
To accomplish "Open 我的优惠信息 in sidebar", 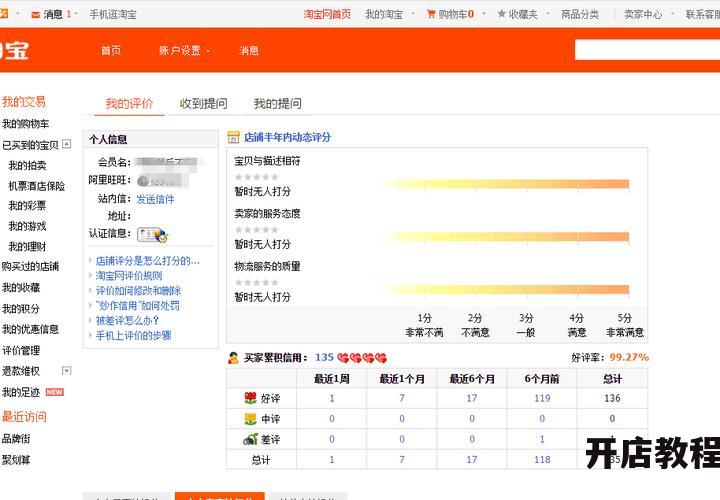I will pyautogui.click(x=30, y=329).
